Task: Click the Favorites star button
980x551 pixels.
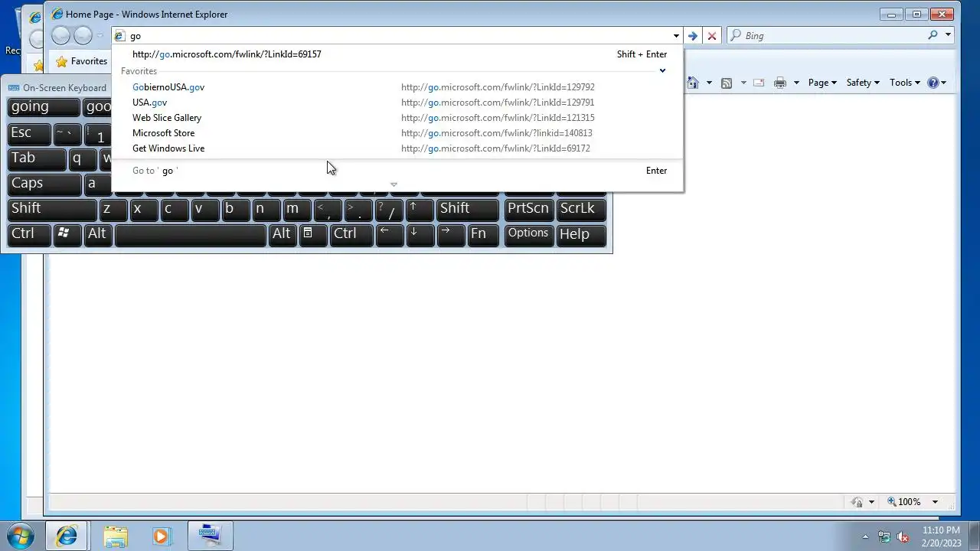Action: (x=81, y=61)
